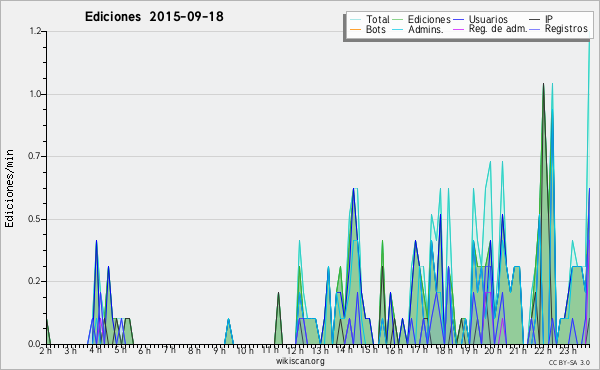Click the 4 h time axis marker

click(x=97, y=350)
